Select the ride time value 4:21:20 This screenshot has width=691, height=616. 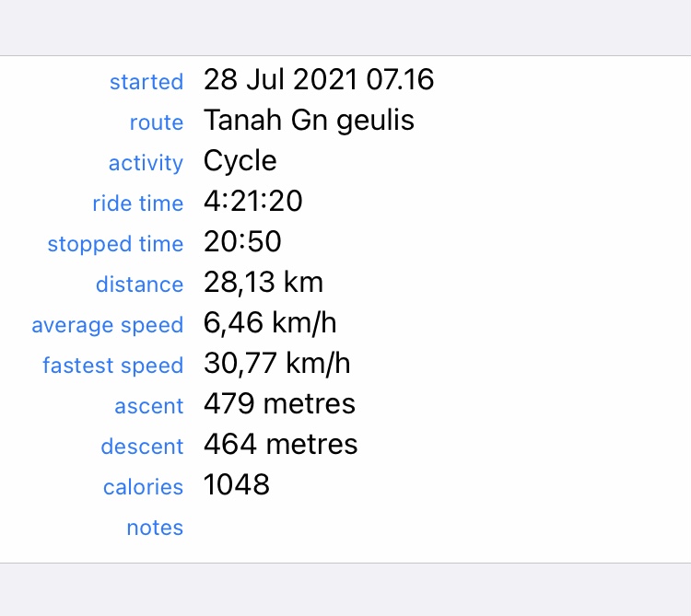(252, 202)
